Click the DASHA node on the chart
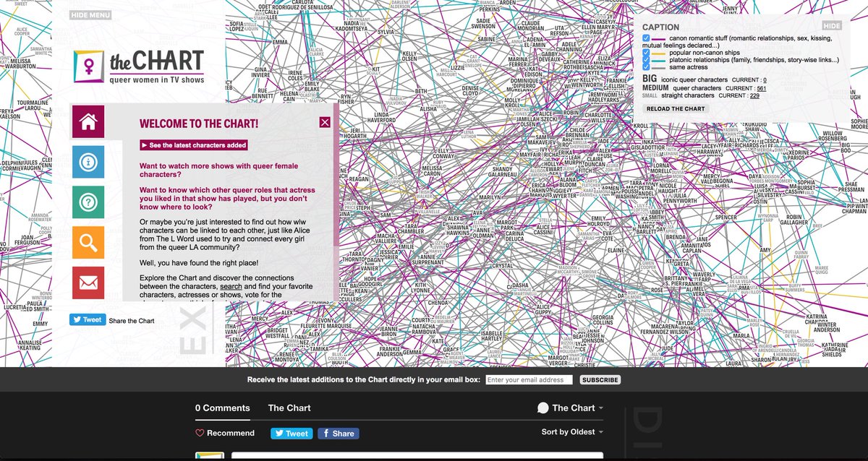 520,285
